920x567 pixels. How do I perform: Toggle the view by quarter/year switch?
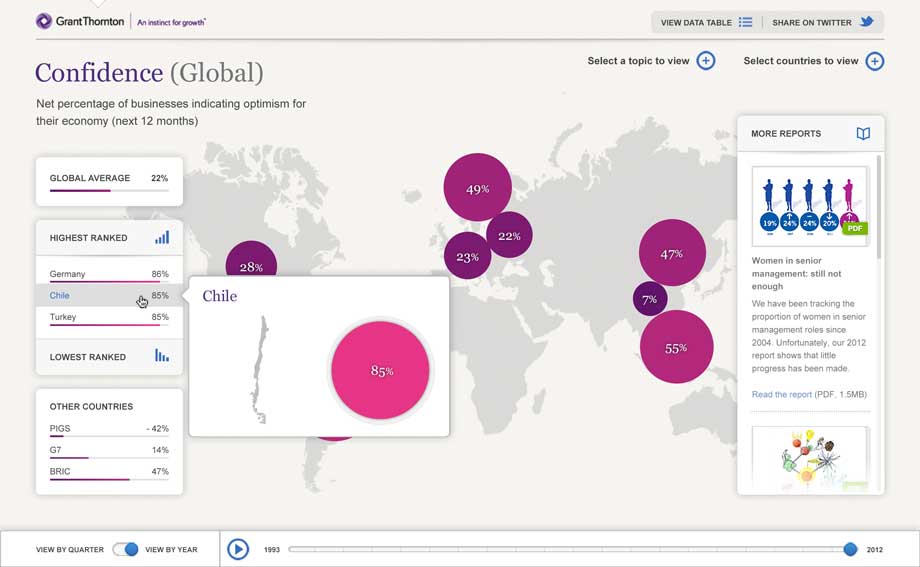[125, 549]
